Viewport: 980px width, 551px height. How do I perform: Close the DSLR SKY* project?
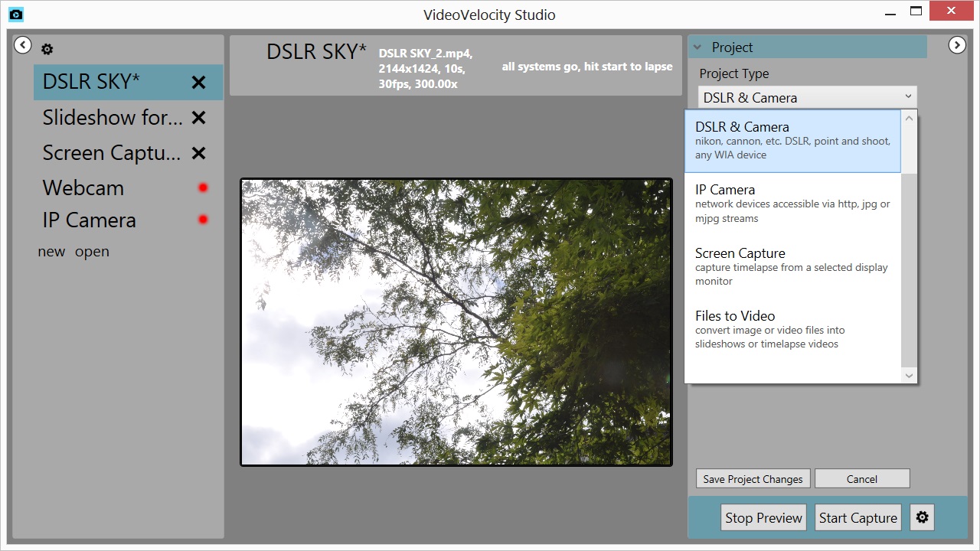coord(198,82)
